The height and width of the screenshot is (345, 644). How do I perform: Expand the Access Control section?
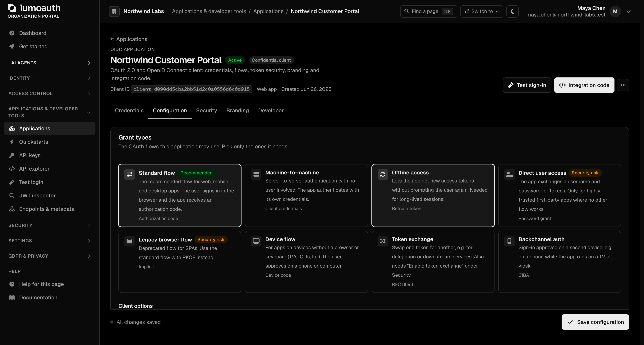(x=49, y=94)
